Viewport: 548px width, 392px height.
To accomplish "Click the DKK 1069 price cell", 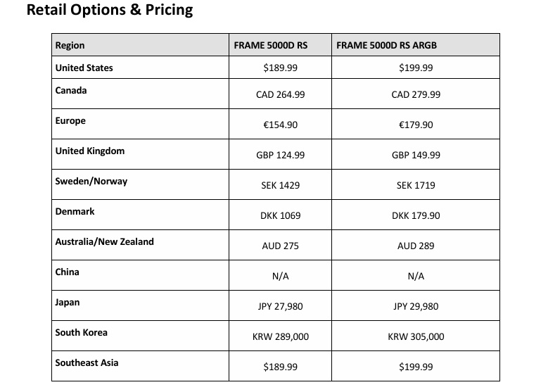I will (x=280, y=215).
